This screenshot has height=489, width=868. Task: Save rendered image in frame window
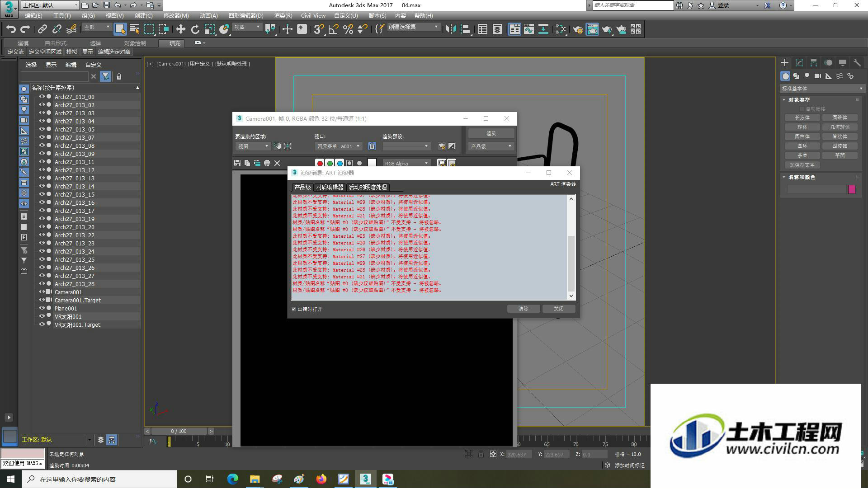point(237,163)
